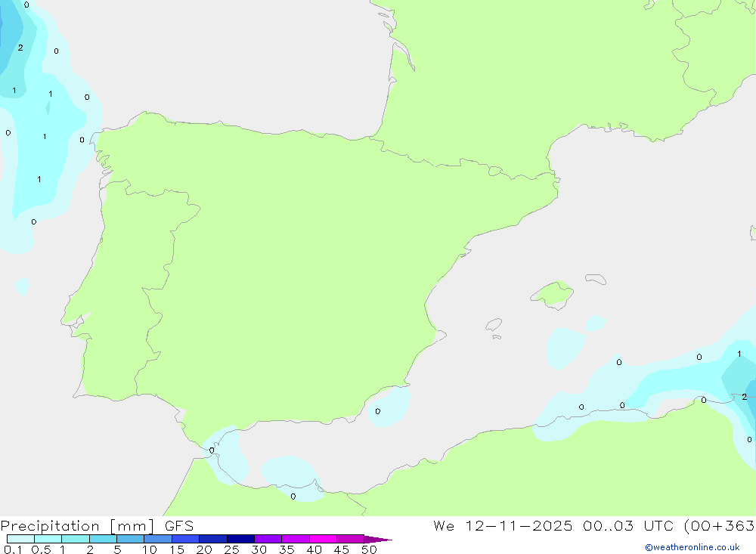Select the "25" legend scale label
Image resolution: width=756 pixels, height=554 pixels.
point(231,549)
